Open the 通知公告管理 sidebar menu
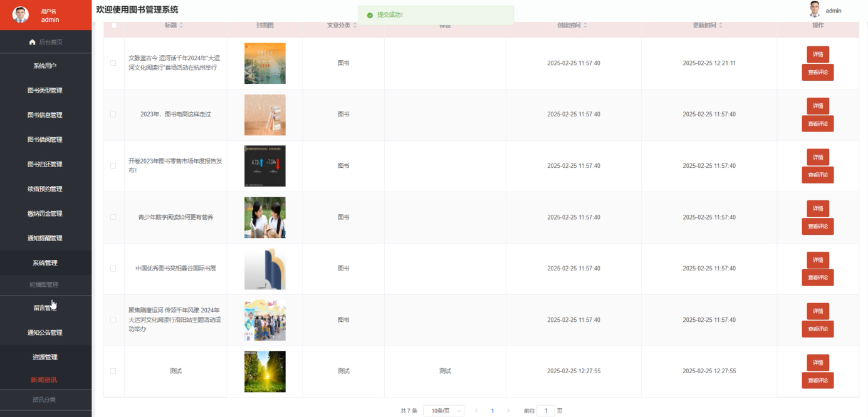868x417 pixels. click(46, 332)
